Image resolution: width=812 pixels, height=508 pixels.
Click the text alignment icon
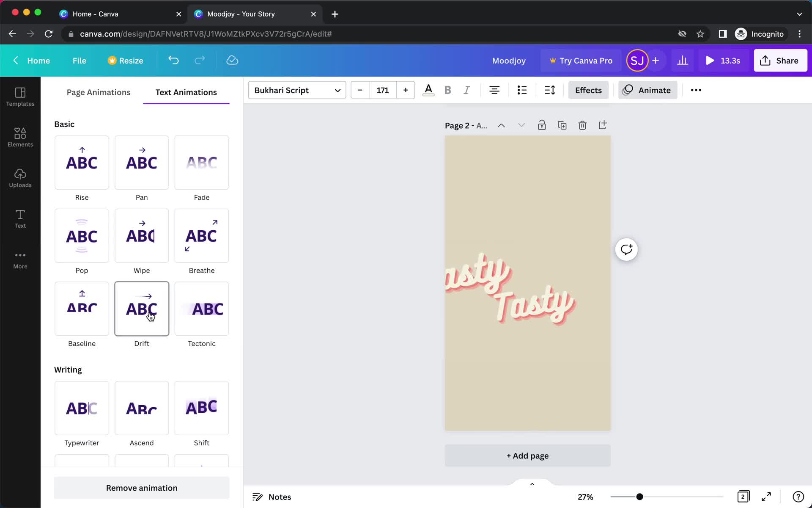tap(494, 90)
